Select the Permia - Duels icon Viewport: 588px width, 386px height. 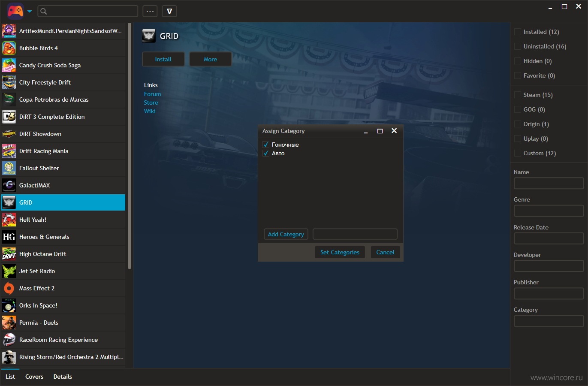tap(9, 323)
